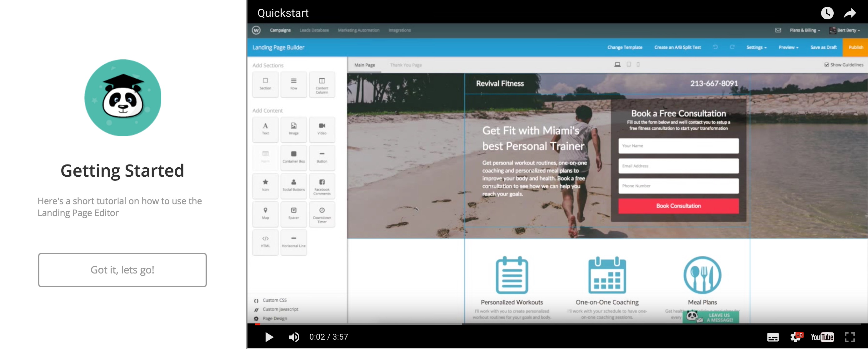Click the Share arrow icon
Viewport: 868px width, 349px height.
coord(850,13)
